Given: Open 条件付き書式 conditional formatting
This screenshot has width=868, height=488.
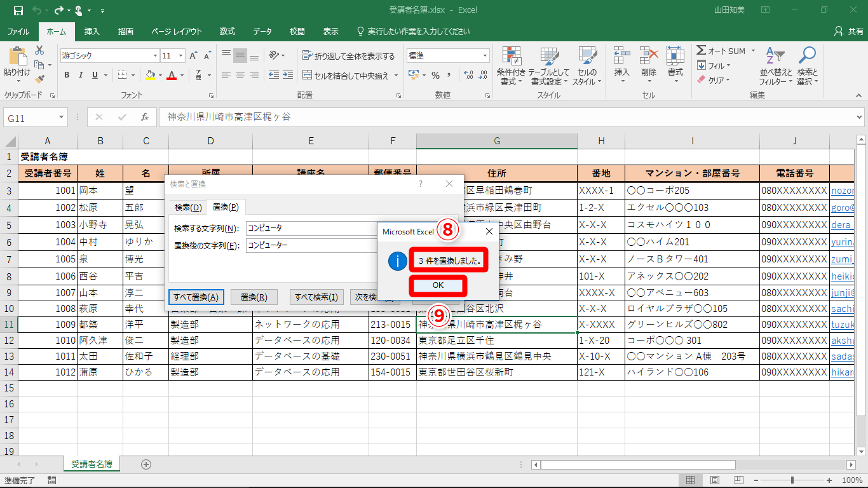Looking at the screenshot, I should (x=512, y=65).
